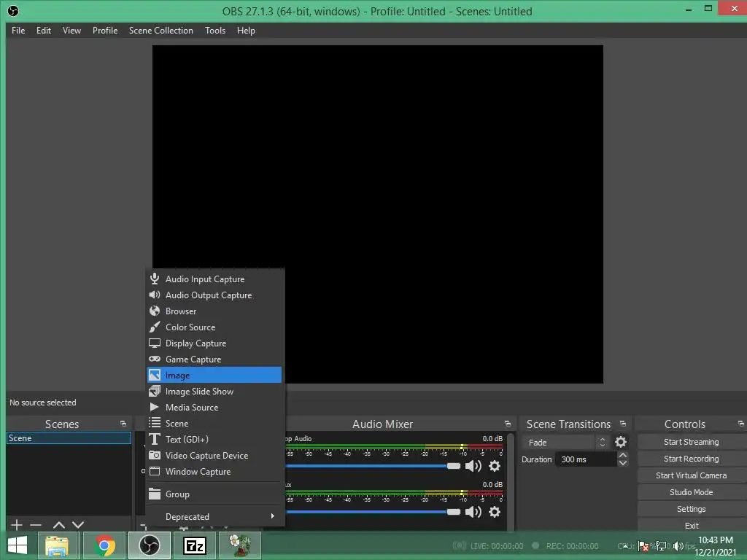Add a Text (GDI+) source
This screenshot has height=560, width=747.
coord(214,440)
